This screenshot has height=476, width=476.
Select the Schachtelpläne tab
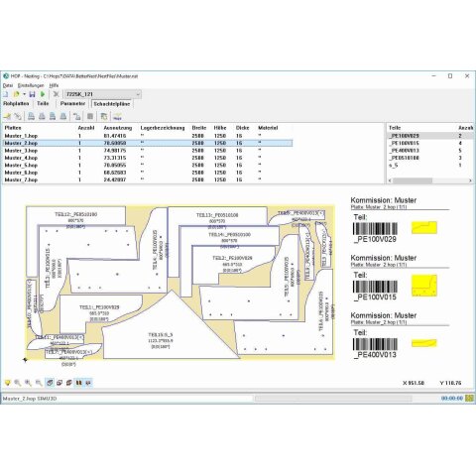coord(112,104)
